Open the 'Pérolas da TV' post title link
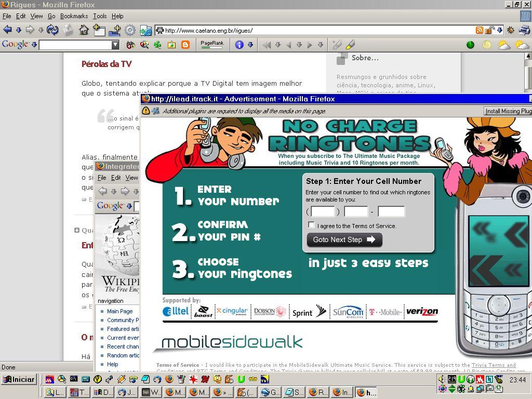The image size is (532, 399). (106, 64)
